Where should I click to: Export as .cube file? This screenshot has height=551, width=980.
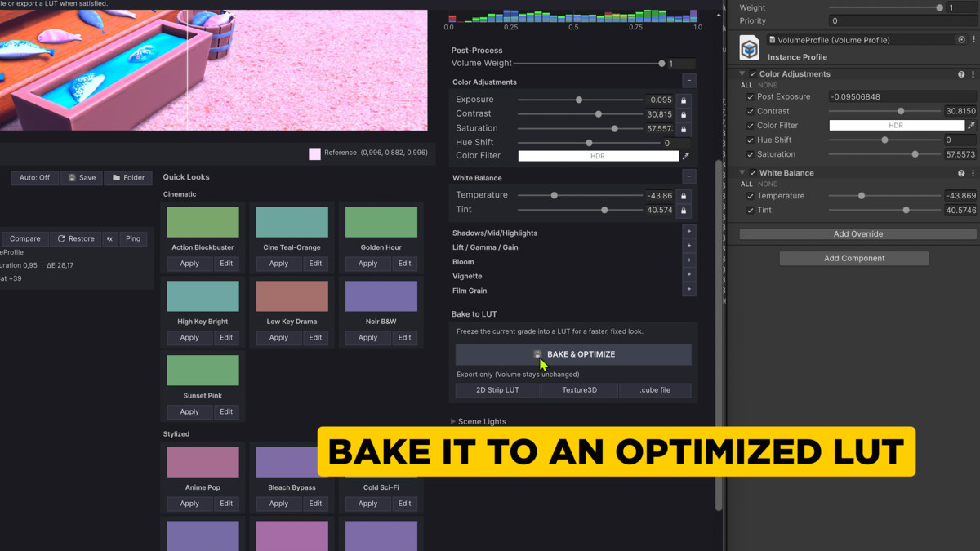[x=655, y=390]
